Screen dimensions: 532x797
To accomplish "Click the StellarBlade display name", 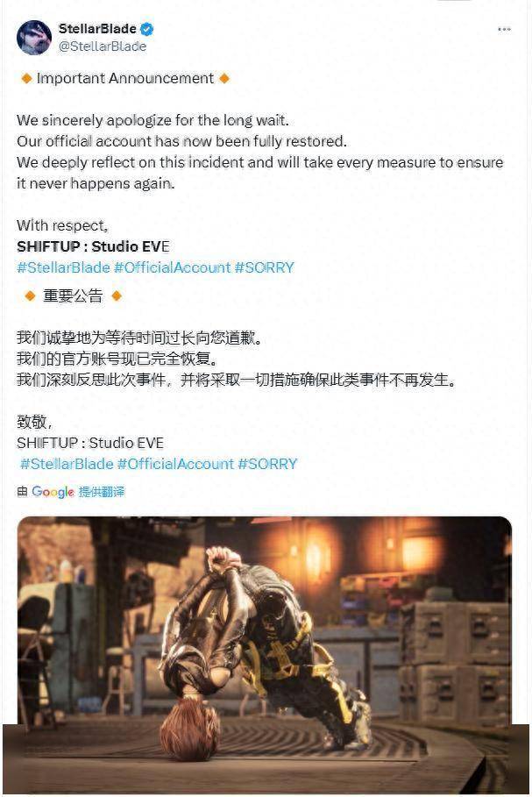I will pyautogui.click(x=97, y=29).
